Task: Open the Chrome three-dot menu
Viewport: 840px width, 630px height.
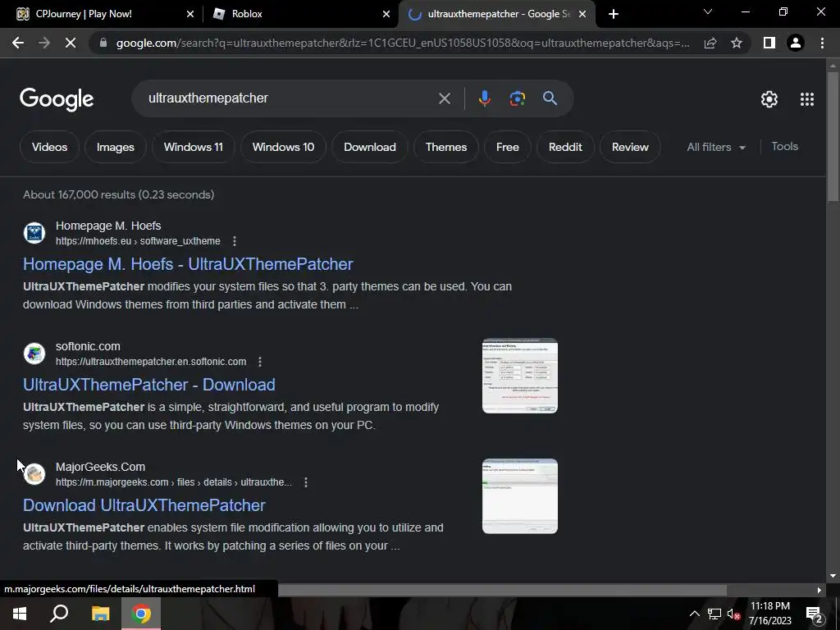Action: (822, 43)
